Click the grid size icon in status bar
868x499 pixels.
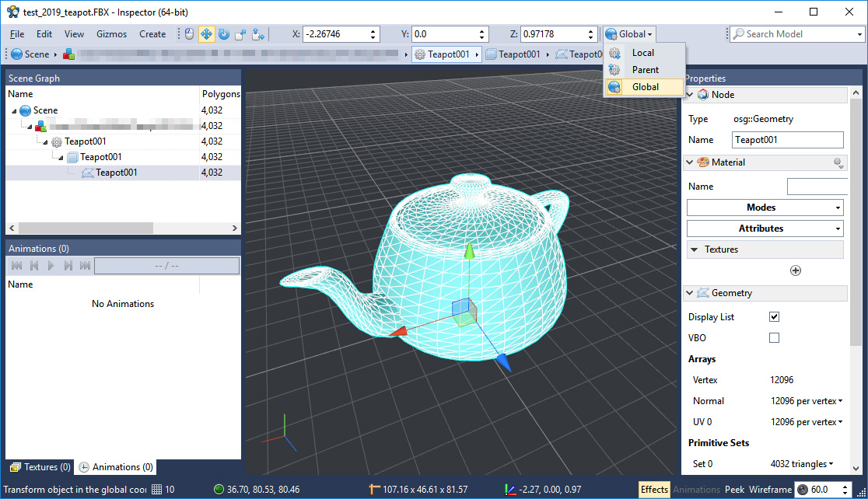coord(156,490)
